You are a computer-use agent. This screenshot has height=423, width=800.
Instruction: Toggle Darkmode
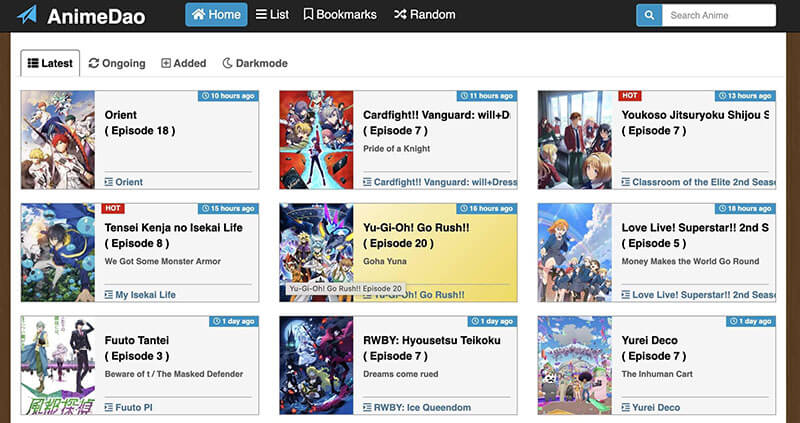255,63
